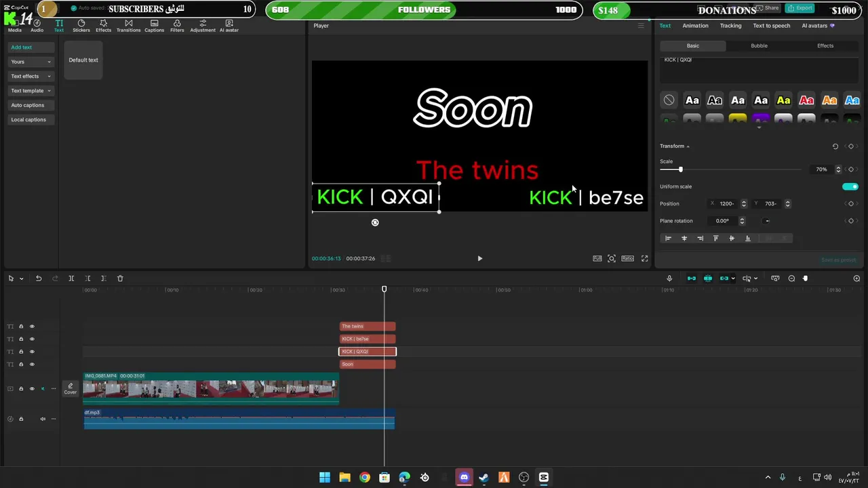Hide the 'KICK | be7se' track

(32, 339)
